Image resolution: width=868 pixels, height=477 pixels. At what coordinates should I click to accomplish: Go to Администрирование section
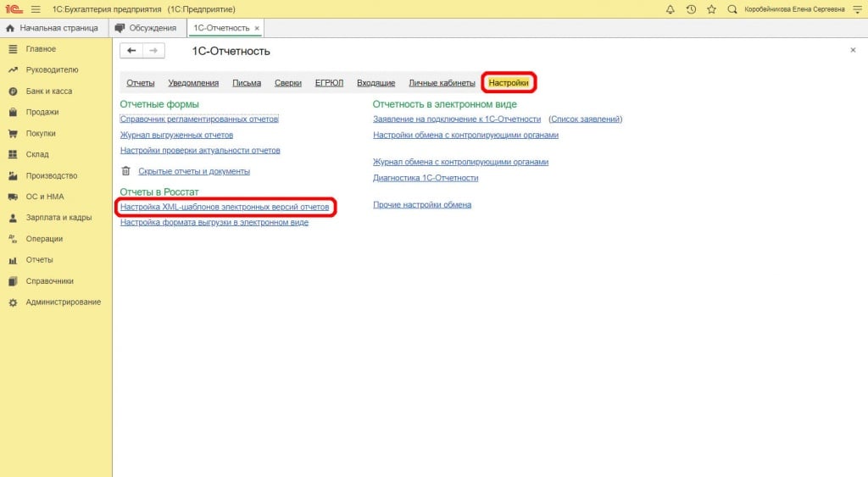tap(63, 302)
